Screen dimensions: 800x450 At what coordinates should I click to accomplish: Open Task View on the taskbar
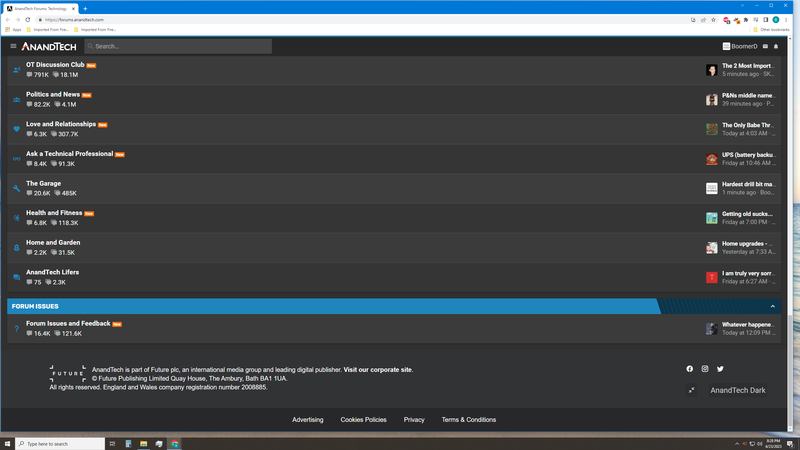pyautogui.click(x=112, y=444)
